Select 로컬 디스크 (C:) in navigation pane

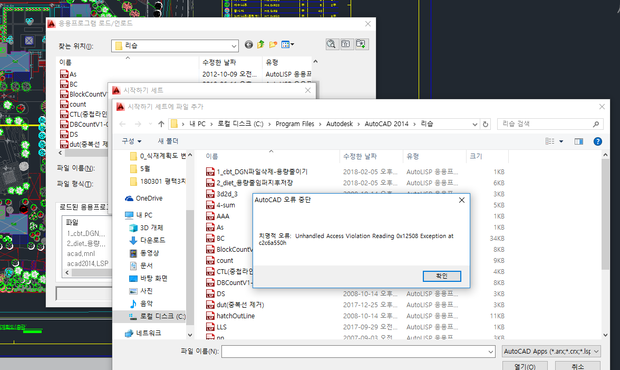click(x=157, y=316)
